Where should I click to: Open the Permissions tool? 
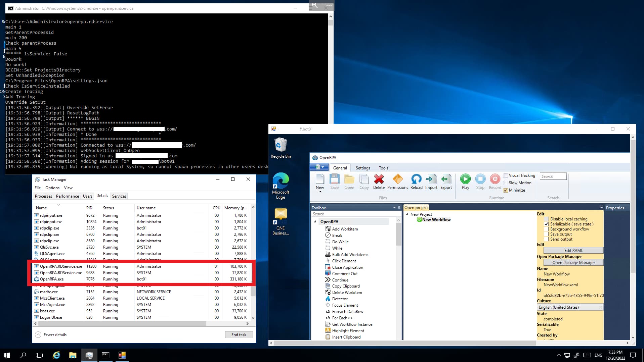point(397,179)
